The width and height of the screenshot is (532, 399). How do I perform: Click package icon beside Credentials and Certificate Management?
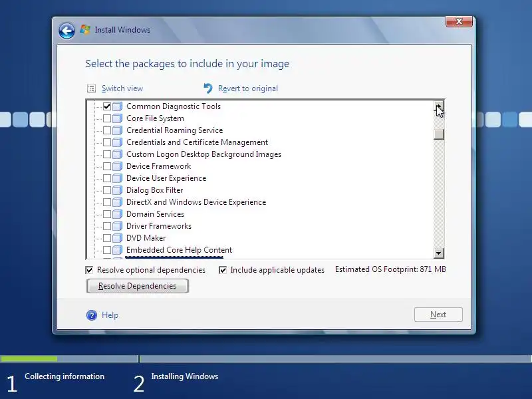(x=118, y=142)
